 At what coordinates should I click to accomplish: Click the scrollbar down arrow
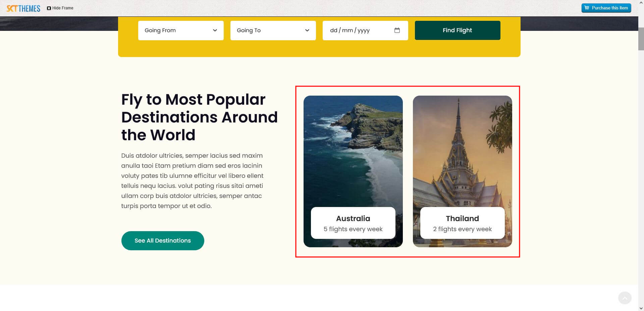tap(641, 308)
